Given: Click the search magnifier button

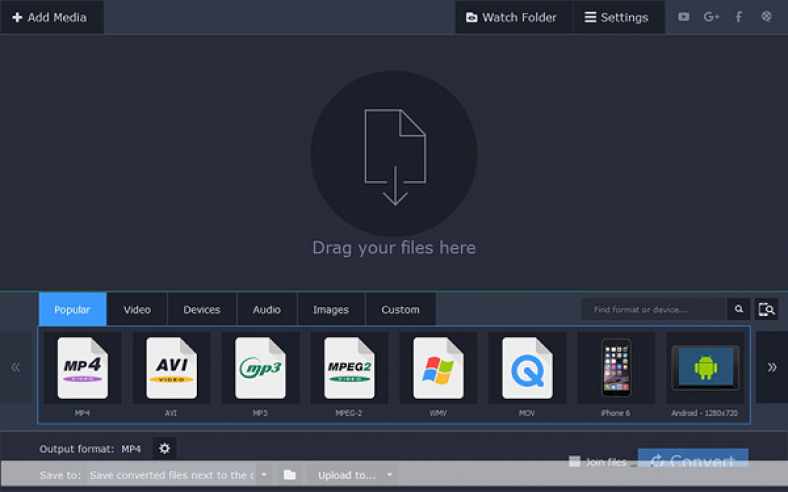Looking at the screenshot, I should pos(739,310).
